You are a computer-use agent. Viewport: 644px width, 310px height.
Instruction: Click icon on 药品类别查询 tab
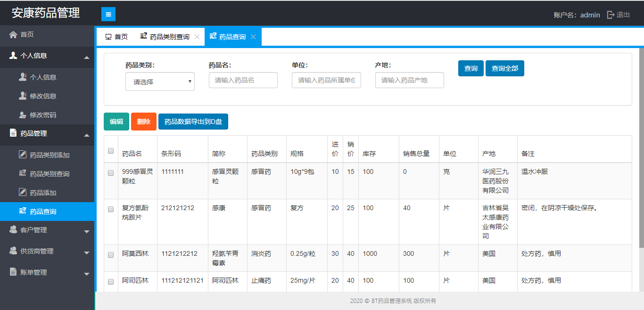pos(143,36)
